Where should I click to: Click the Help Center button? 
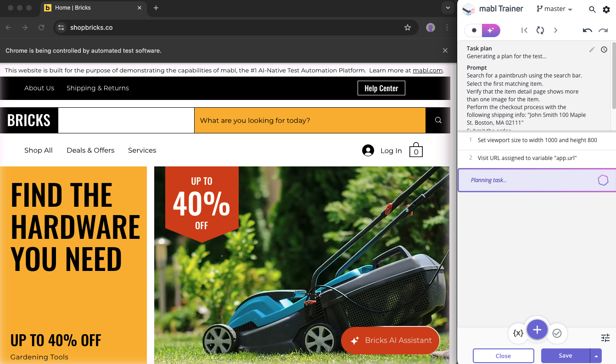tap(381, 88)
